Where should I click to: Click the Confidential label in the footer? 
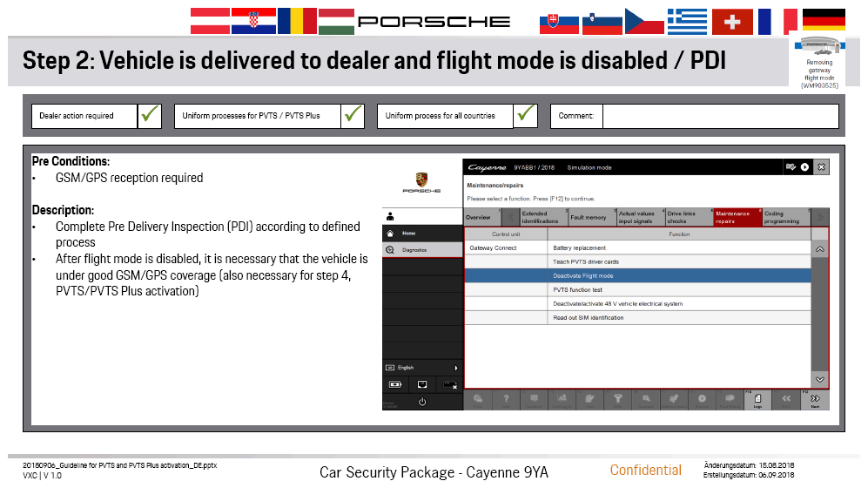point(645,471)
